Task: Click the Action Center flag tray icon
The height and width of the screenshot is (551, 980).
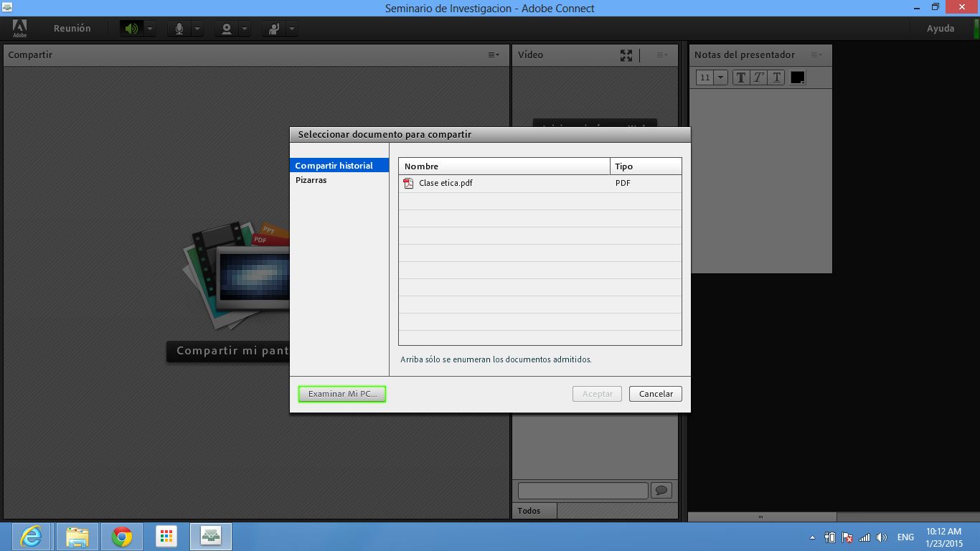Action: point(847,537)
